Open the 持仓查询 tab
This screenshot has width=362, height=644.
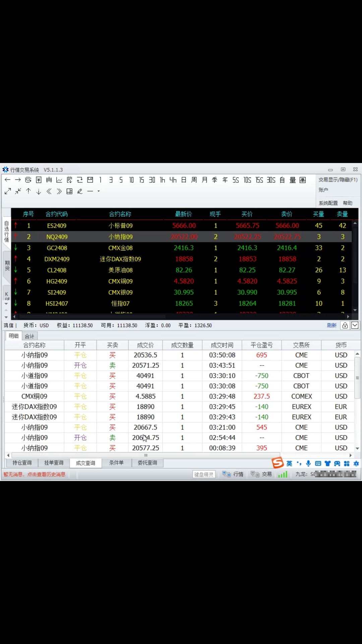[22, 463]
